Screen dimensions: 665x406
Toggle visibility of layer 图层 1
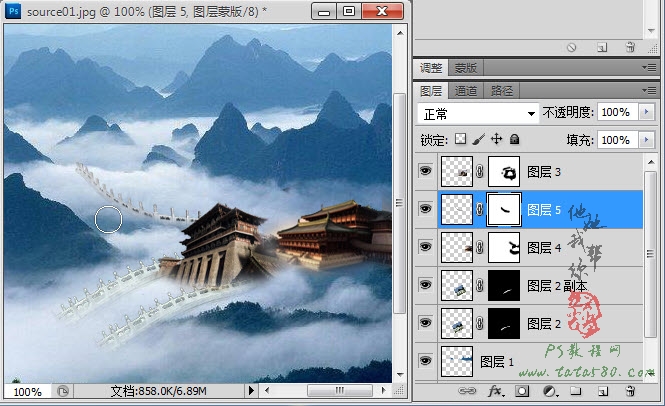coord(425,361)
